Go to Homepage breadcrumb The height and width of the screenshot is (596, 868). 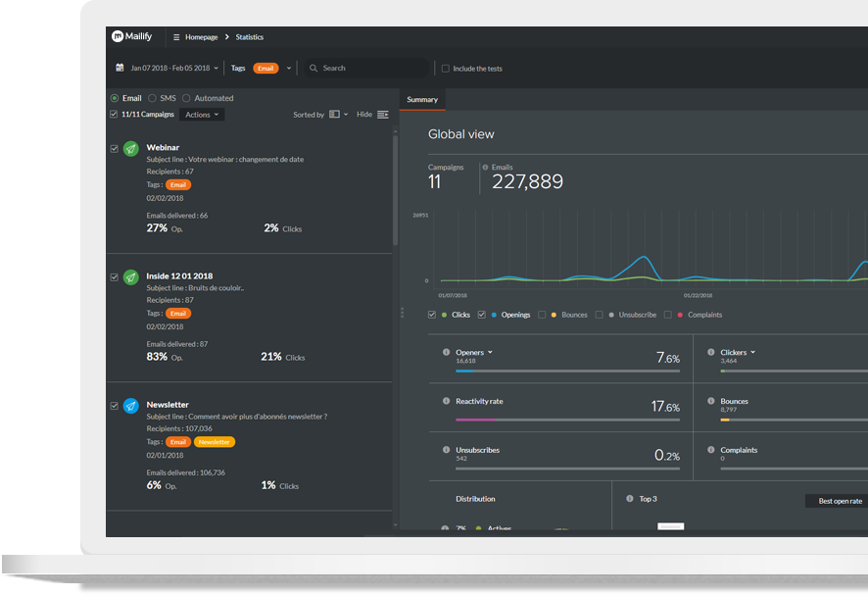coord(202,37)
